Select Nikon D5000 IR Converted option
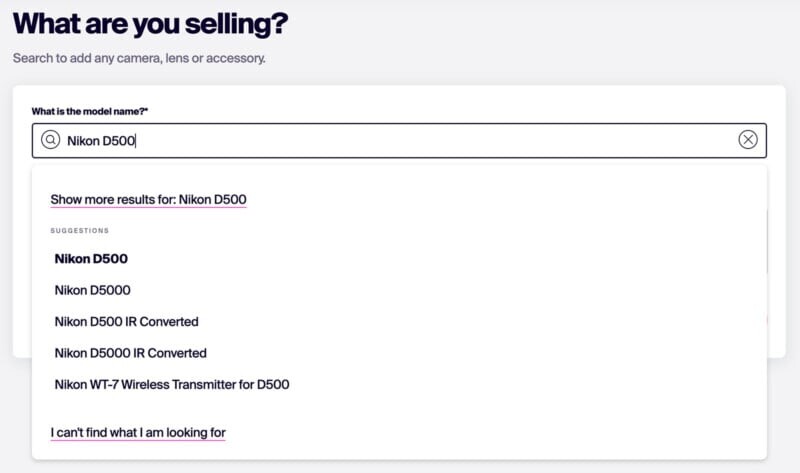The width and height of the screenshot is (800, 473). click(131, 353)
